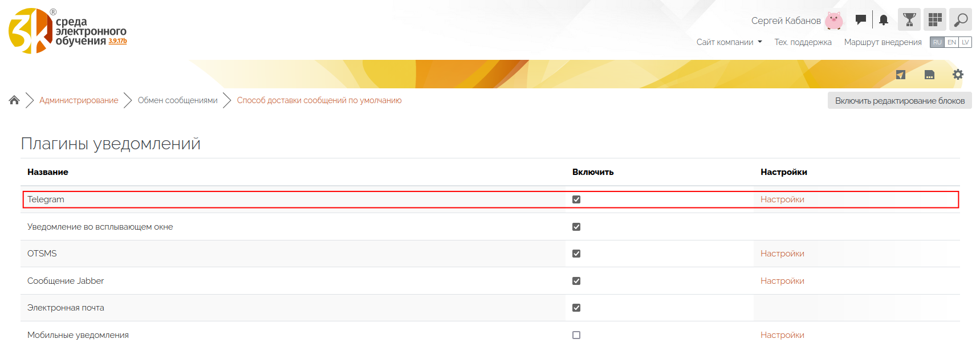980x359 pixels.
Task: Open Настройки link for Telegram
Action: point(782,199)
